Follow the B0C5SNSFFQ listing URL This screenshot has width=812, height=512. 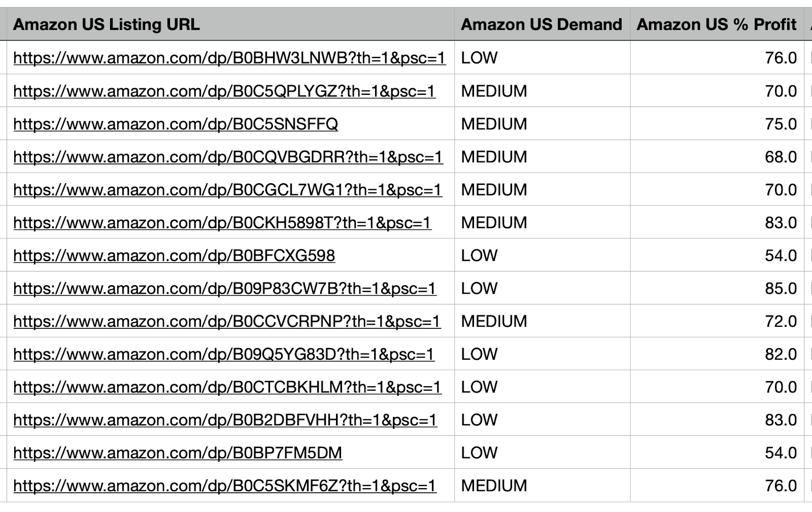click(x=176, y=124)
